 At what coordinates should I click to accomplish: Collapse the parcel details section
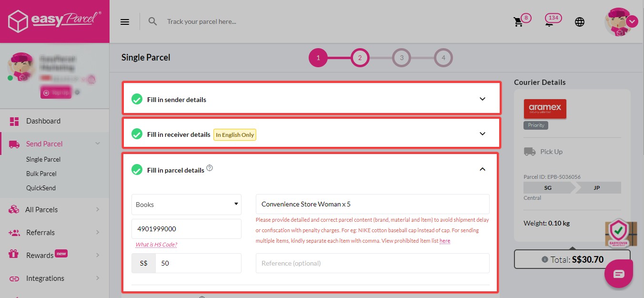click(x=482, y=169)
